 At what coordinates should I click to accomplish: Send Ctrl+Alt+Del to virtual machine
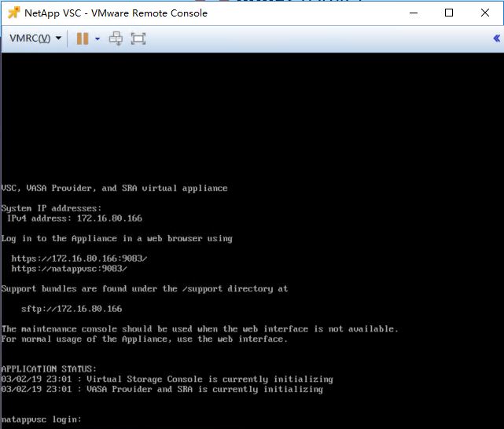pos(116,38)
